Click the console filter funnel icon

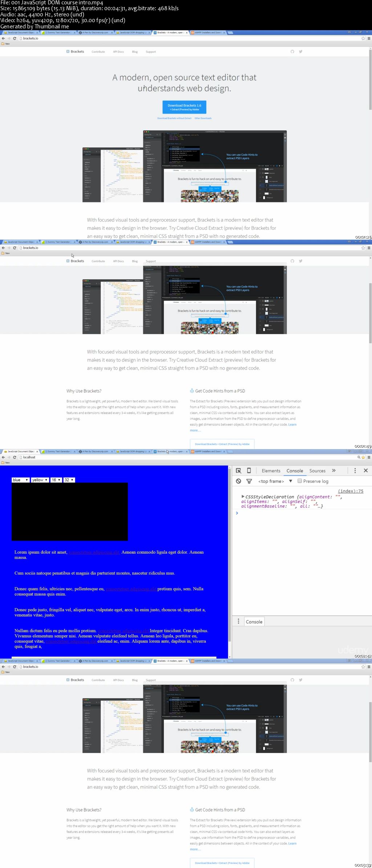pos(249,481)
